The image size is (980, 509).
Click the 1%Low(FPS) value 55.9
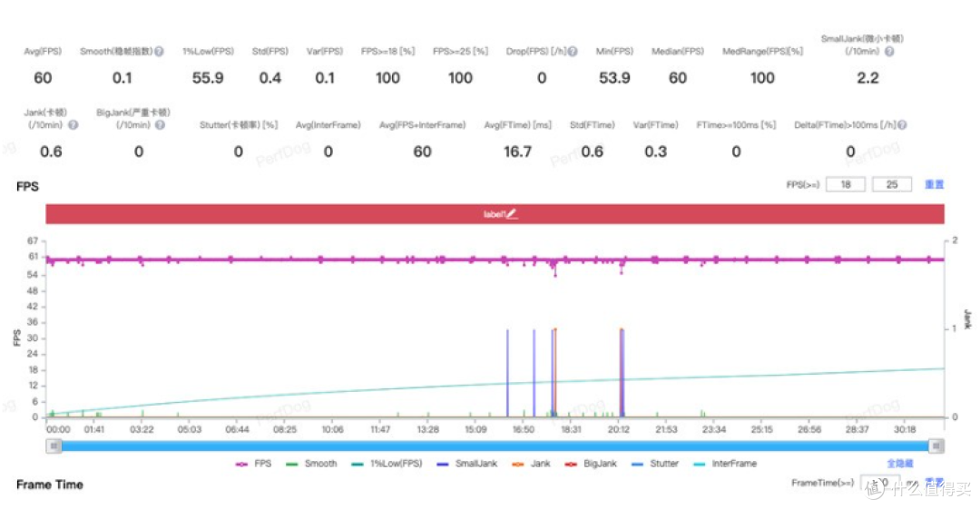pyautogui.click(x=208, y=78)
